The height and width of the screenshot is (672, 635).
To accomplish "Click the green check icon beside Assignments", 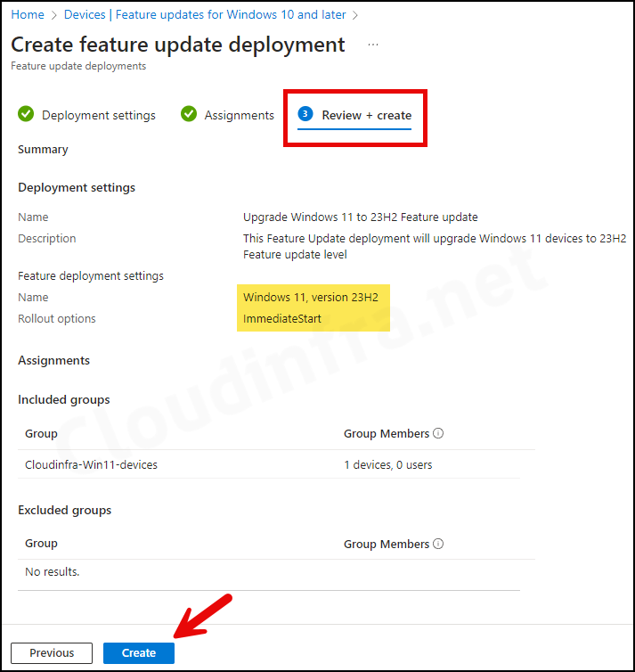I will (x=189, y=114).
